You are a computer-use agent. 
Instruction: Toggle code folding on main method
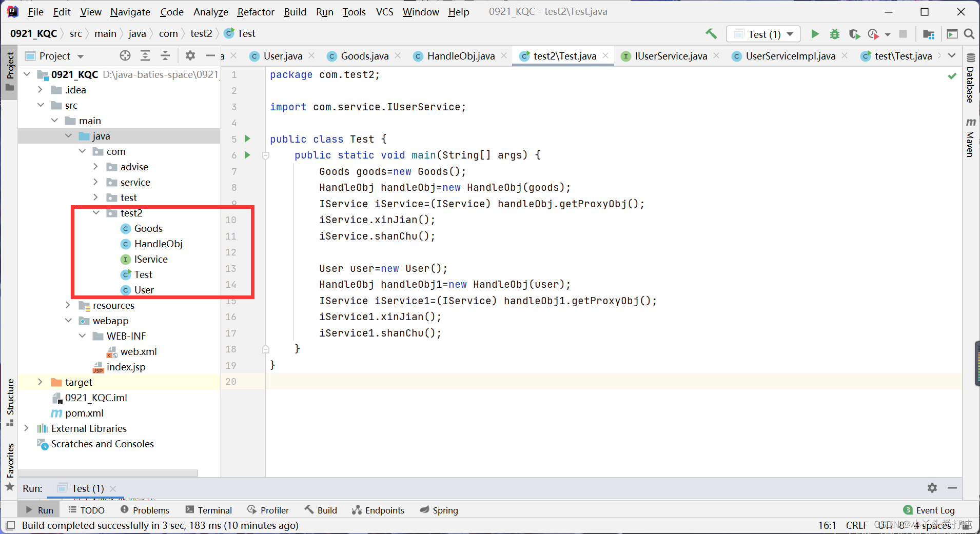coord(266,155)
